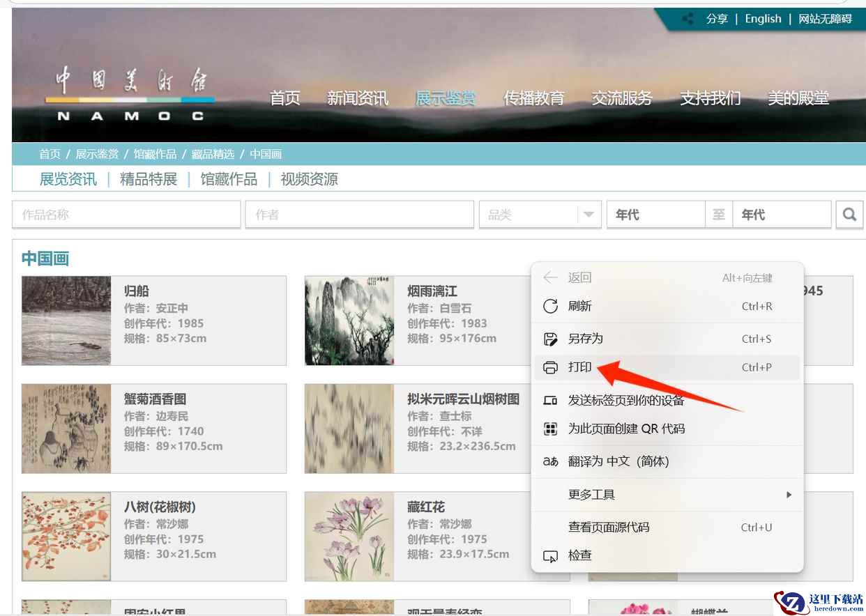Click the 规格：85×73cm text
The height and width of the screenshot is (616, 866).
[165, 339]
